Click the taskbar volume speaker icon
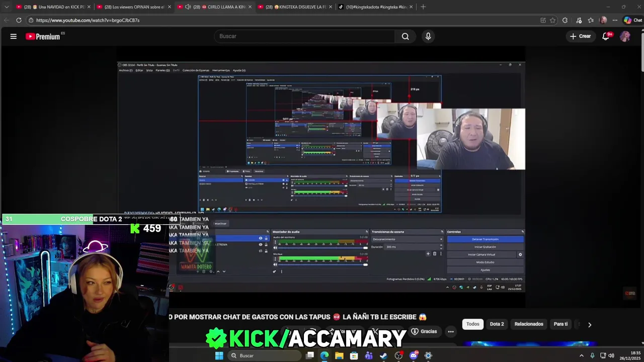The height and width of the screenshot is (362, 644). [611, 355]
